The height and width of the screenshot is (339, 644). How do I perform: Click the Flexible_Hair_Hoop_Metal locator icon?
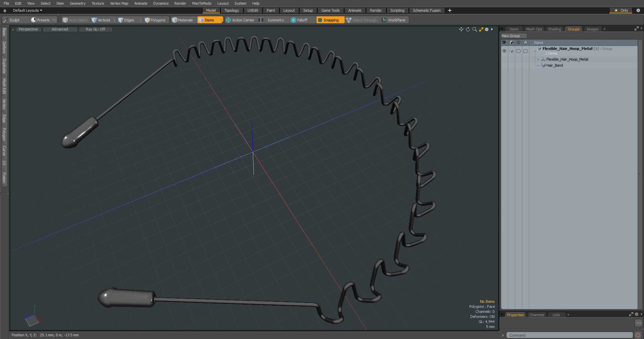point(543,59)
